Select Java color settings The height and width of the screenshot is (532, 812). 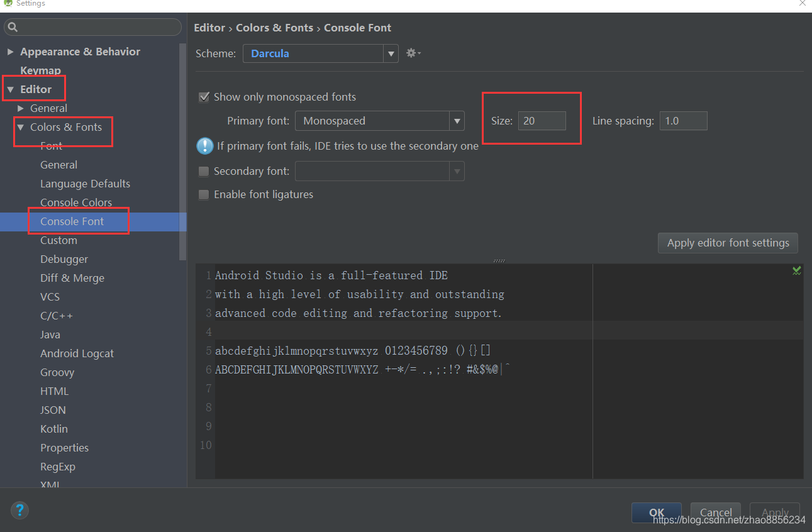(x=50, y=335)
